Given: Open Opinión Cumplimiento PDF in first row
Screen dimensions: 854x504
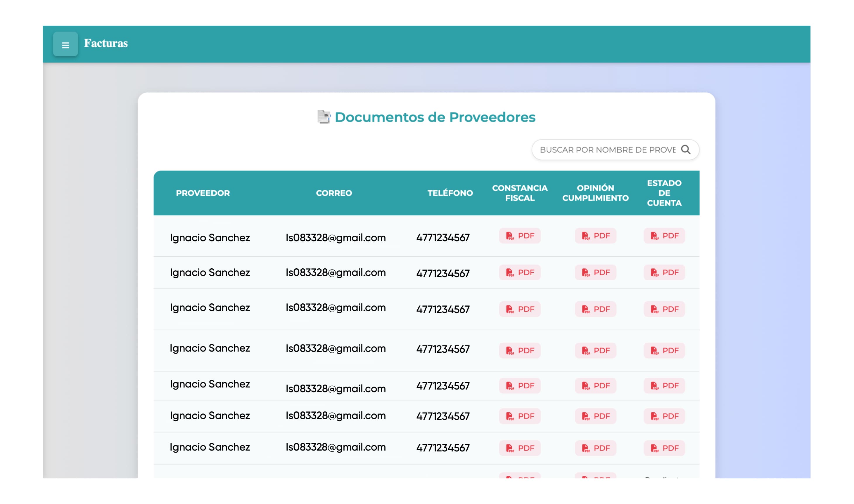Looking at the screenshot, I should click(596, 236).
